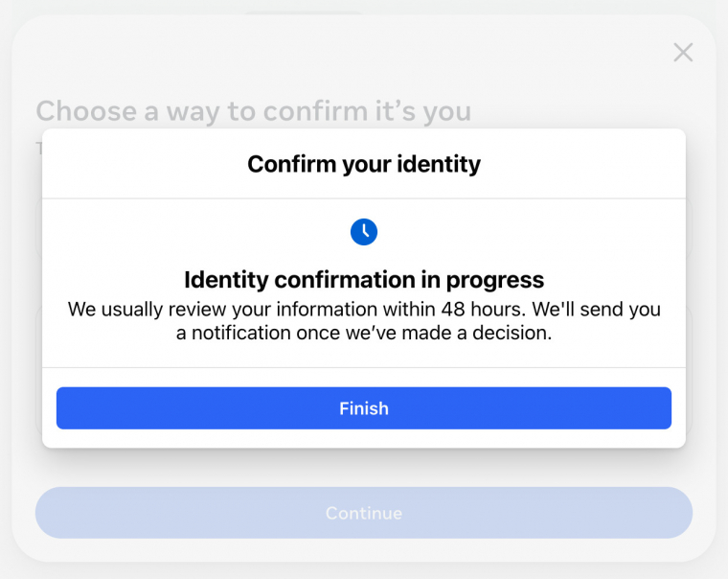Tap the blue Finish button

coord(364,408)
